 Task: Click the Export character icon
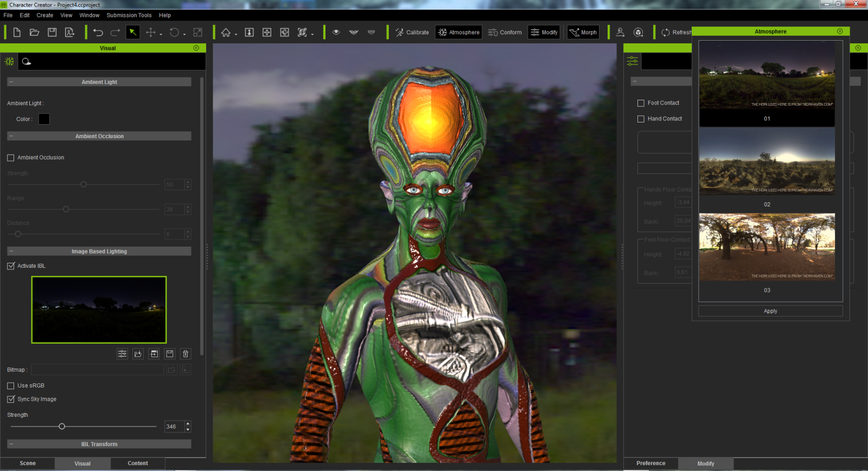pyautogui.click(x=70, y=33)
